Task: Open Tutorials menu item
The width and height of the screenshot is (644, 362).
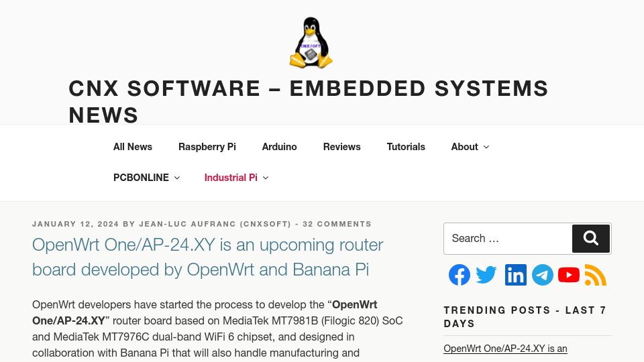Action: (x=406, y=147)
